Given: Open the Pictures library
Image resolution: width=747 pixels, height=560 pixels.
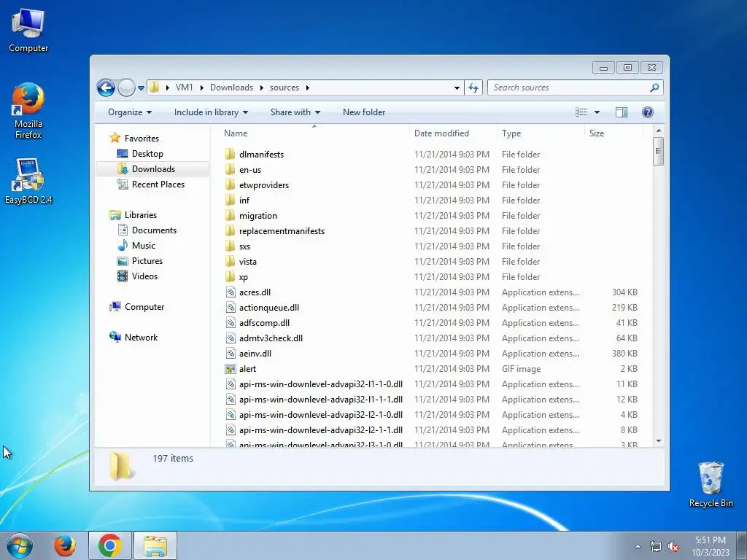Looking at the screenshot, I should pyautogui.click(x=147, y=261).
